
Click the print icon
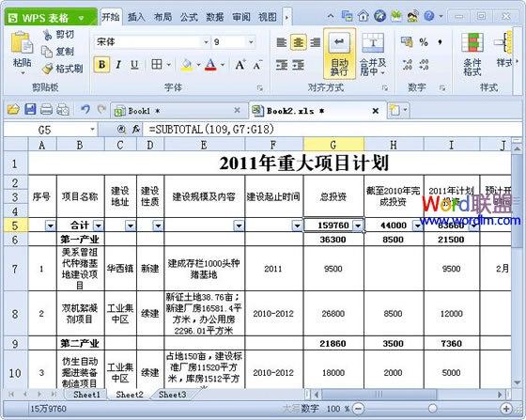pyautogui.click(x=46, y=110)
